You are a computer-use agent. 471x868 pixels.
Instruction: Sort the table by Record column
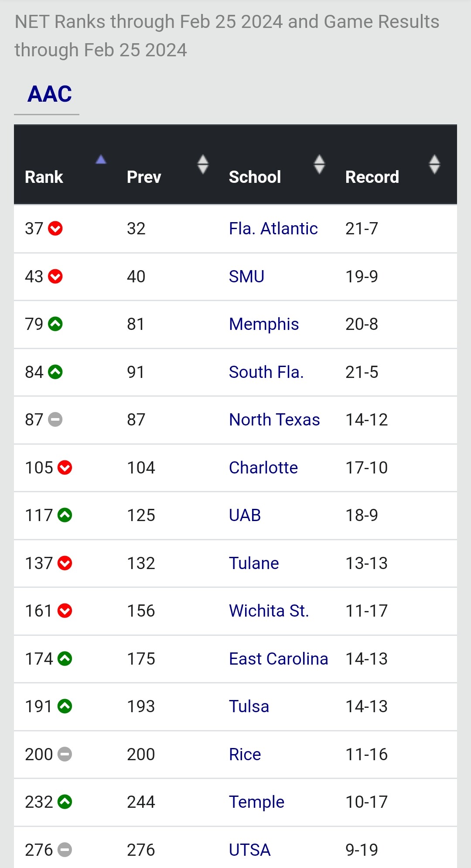tap(434, 164)
